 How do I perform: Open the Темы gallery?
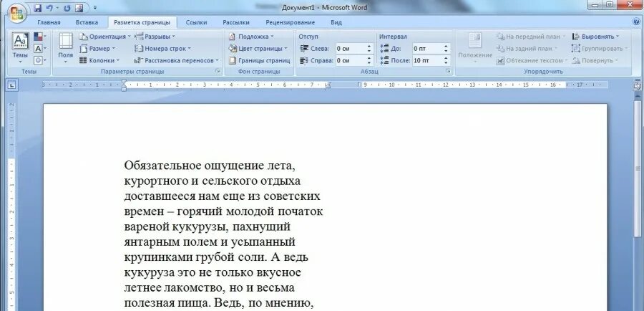20,48
